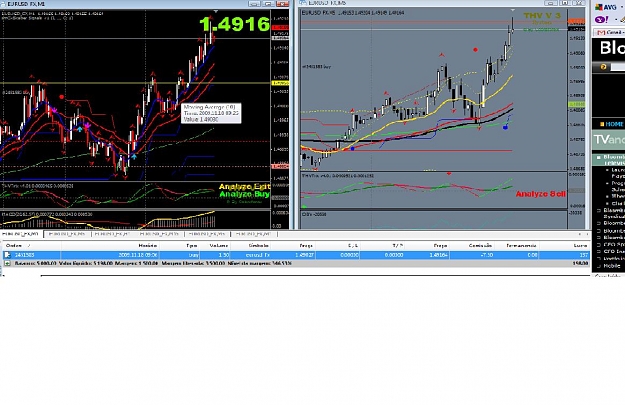
Task: Click the THV V 3 label on M5 chart
Action: tap(542, 16)
